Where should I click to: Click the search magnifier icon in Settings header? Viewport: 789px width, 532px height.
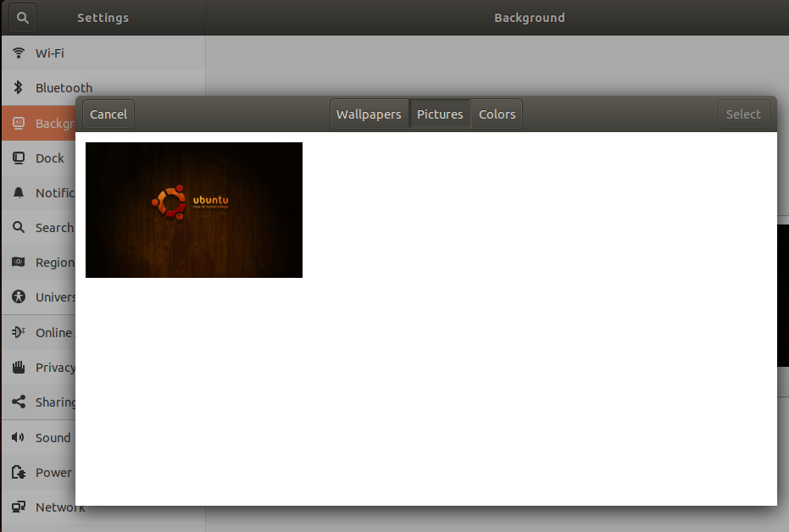point(23,18)
